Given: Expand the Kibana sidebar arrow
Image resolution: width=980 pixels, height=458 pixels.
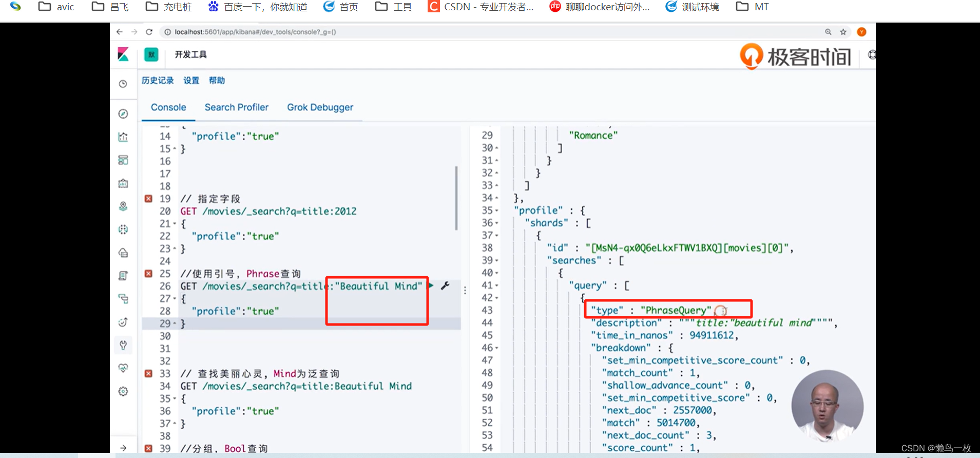Looking at the screenshot, I should (123, 448).
